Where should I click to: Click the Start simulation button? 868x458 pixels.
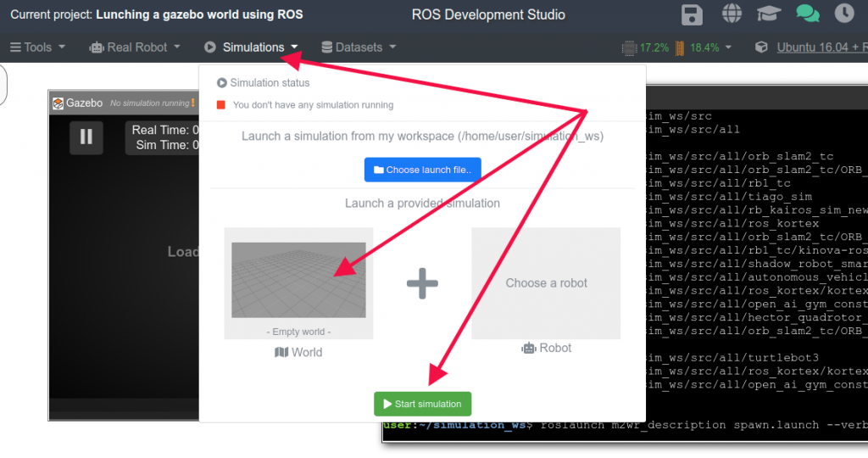(x=422, y=405)
